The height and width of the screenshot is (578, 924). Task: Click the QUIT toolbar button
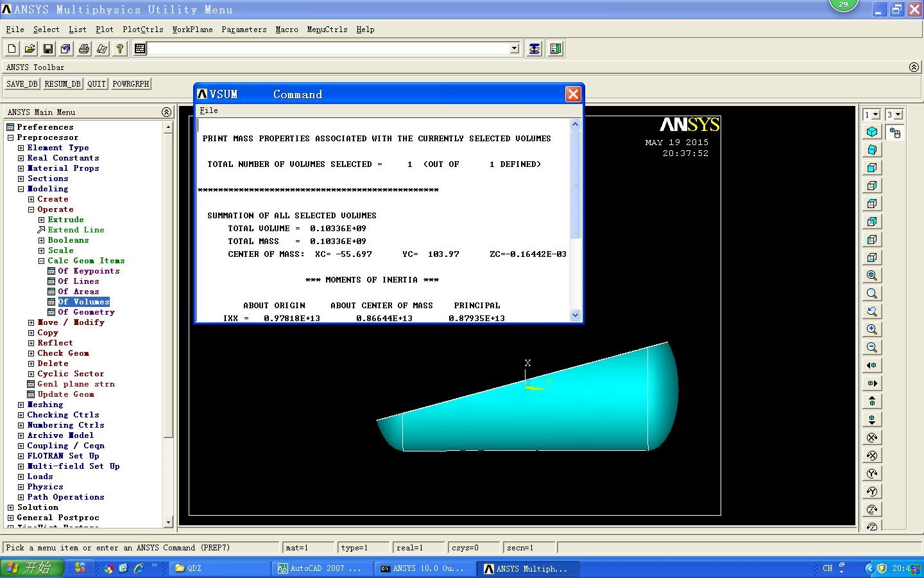coord(97,84)
